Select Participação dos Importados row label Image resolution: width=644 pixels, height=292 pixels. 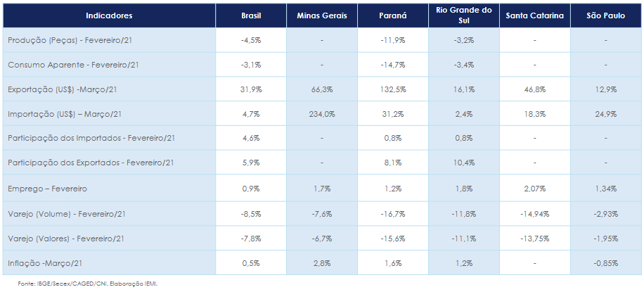click(89, 139)
